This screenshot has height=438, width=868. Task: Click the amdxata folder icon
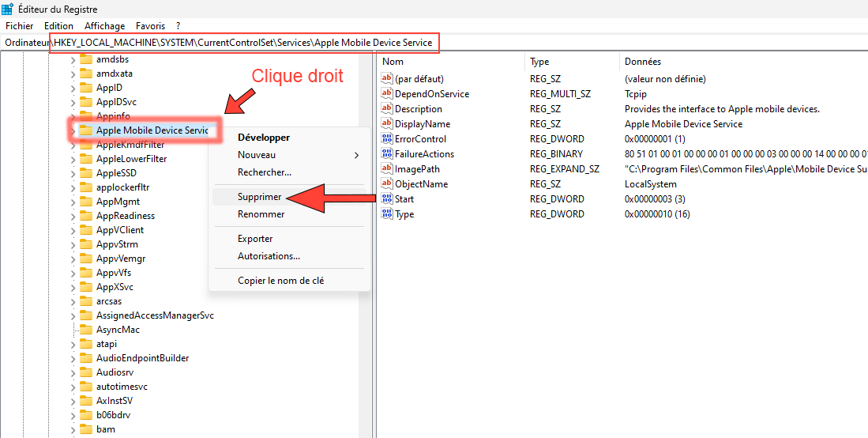click(x=86, y=74)
